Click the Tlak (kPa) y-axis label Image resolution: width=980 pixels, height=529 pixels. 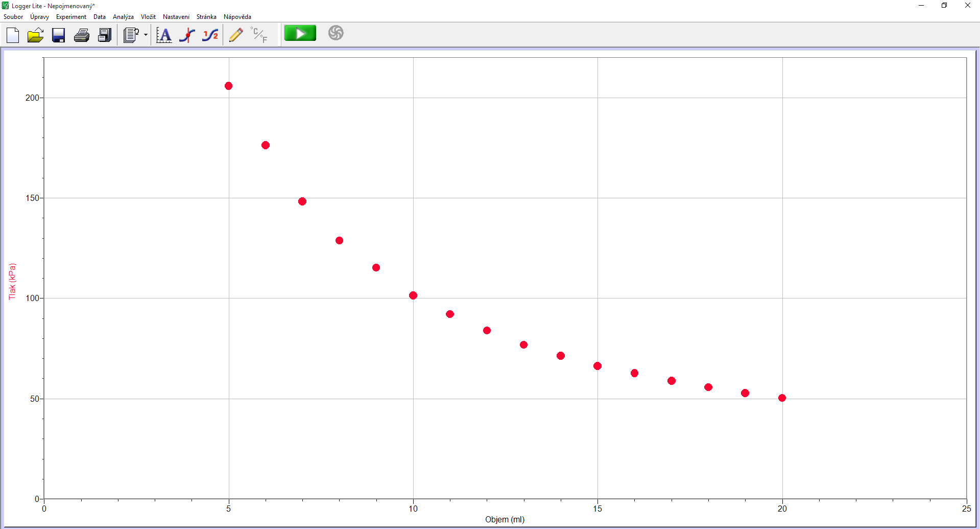point(12,282)
